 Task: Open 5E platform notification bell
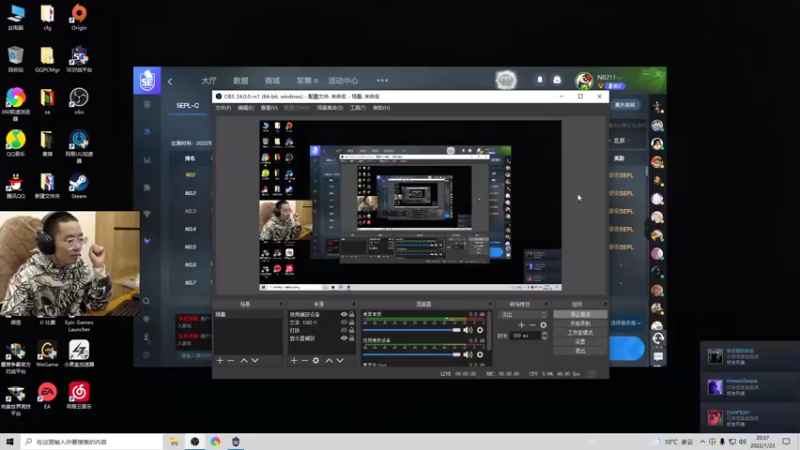pos(540,80)
